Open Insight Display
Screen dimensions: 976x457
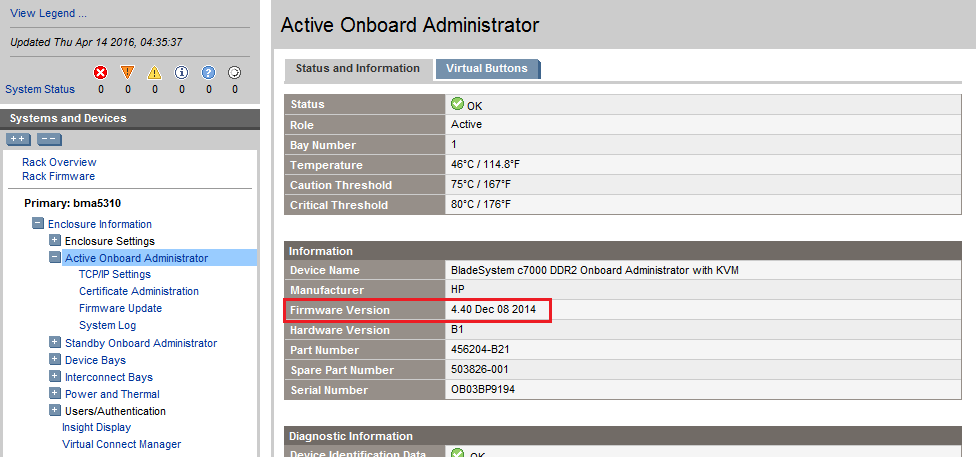(x=96, y=427)
